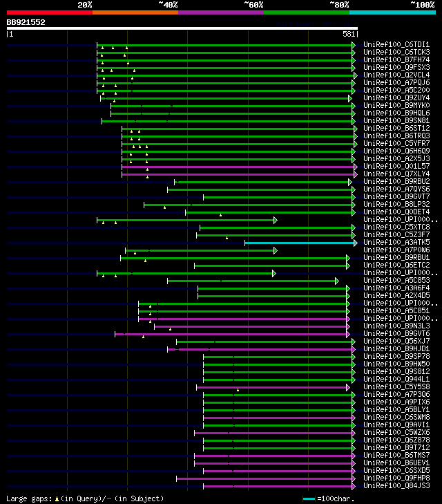Click the UniRef100_B6ST12 label
Image resolution: width=442 pixels, height=504 pixels.
(x=396, y=129)
